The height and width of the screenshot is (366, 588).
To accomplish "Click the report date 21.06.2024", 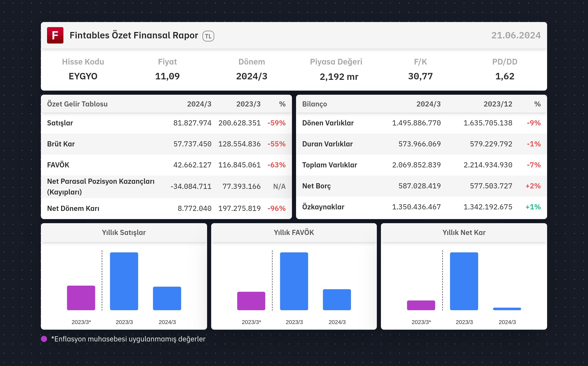I will (x=516, y=35).
